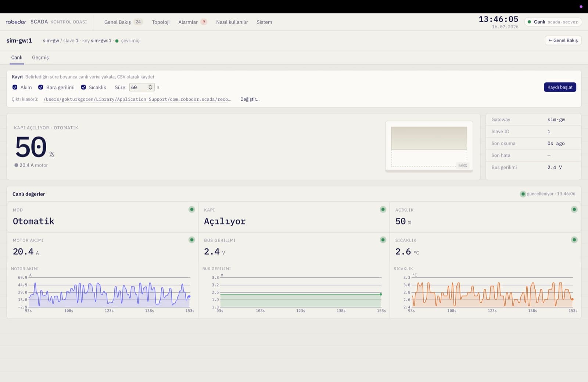Click the Kaydı başlat button
The height and width of the screenshot is (382, 588).
[560, 87]
